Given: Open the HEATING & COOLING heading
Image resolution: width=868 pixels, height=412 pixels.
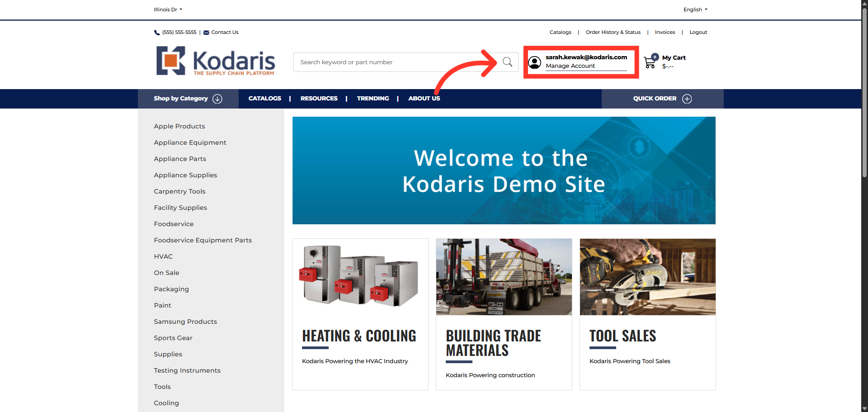Looking at the screenshot, I should point(359,336).
